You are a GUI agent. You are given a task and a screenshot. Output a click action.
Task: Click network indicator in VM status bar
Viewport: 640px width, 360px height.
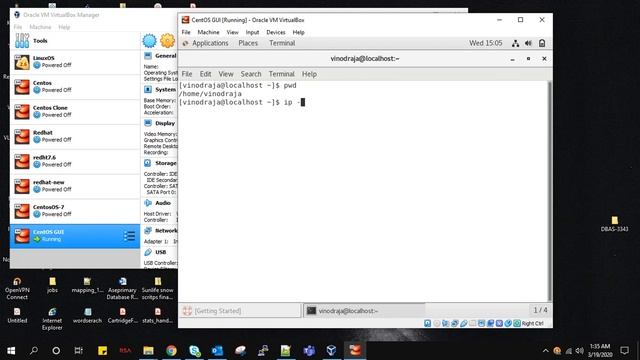tap(455, 323)
